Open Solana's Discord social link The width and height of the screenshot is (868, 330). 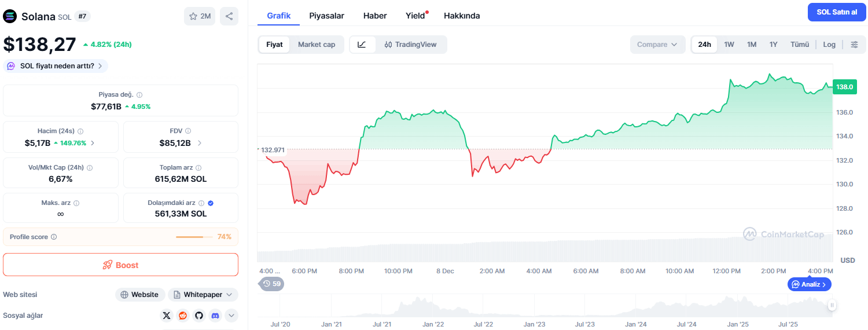click(x=215, y=316)
